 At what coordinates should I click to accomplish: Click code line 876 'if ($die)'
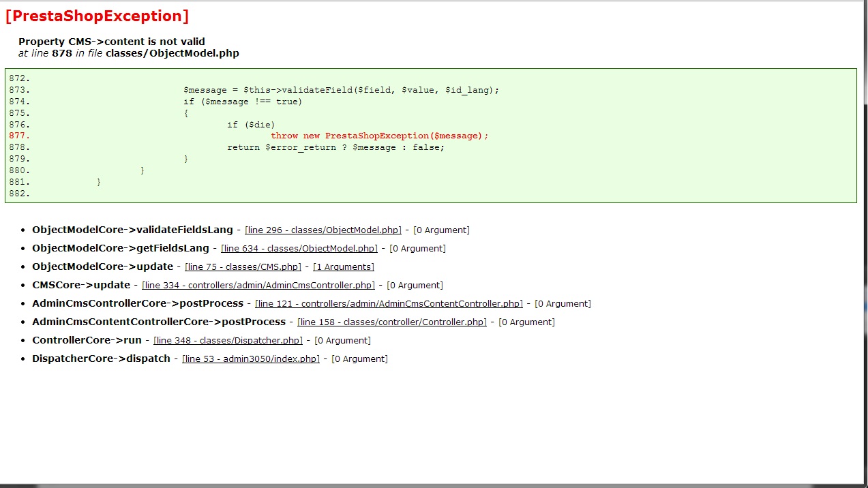251,125
